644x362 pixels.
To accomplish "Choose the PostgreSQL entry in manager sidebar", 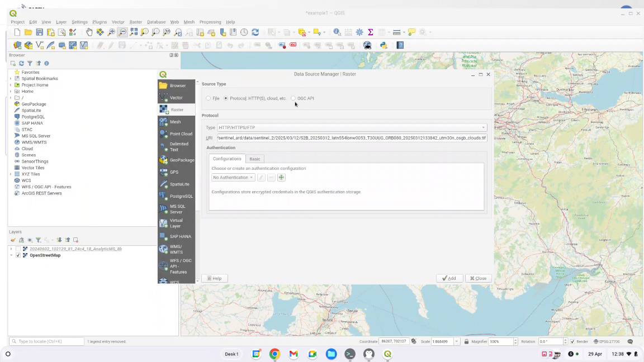I will tap(177, 196).
